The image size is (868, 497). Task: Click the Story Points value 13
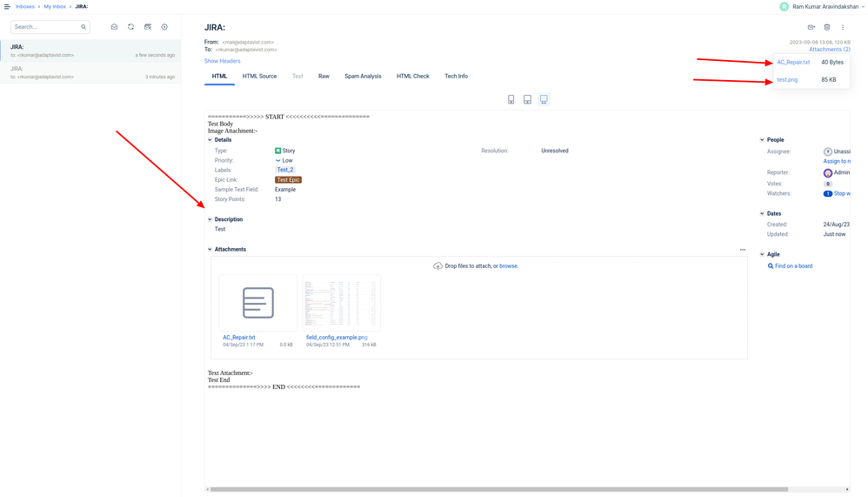(278, 199)
